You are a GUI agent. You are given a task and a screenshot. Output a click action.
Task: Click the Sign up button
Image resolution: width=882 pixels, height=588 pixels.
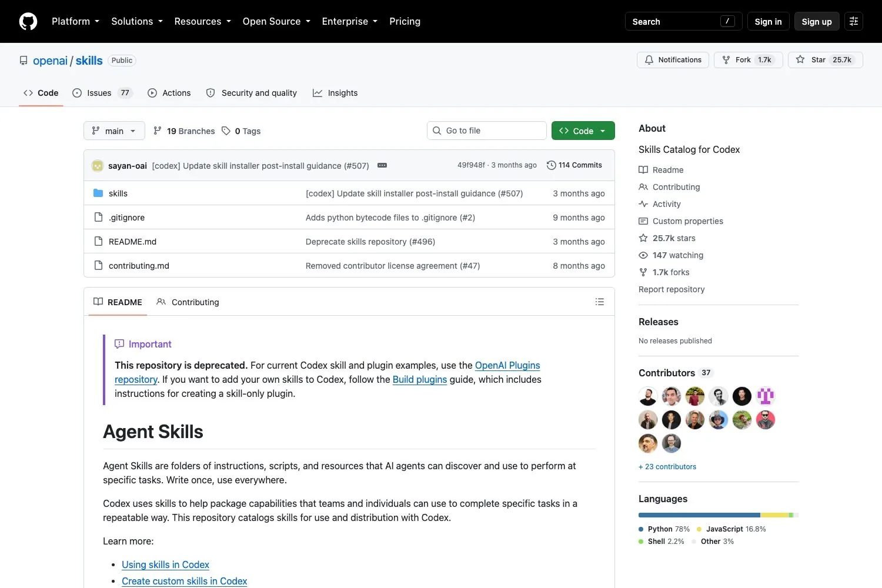(817, 21)
